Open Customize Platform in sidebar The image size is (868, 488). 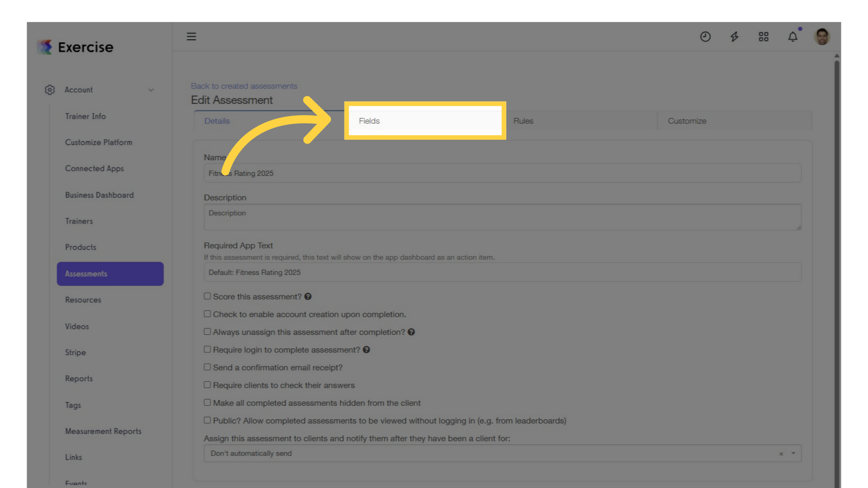(99, 143)
